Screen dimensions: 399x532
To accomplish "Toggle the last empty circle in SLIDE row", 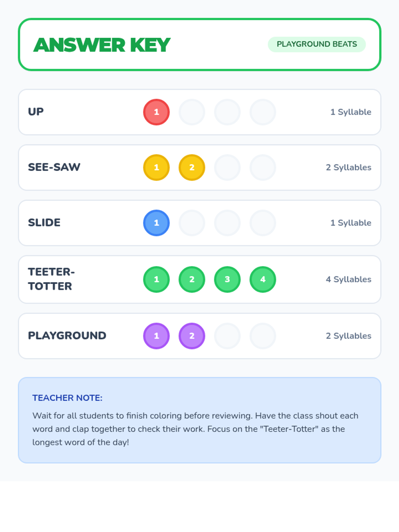I will 263,223.
